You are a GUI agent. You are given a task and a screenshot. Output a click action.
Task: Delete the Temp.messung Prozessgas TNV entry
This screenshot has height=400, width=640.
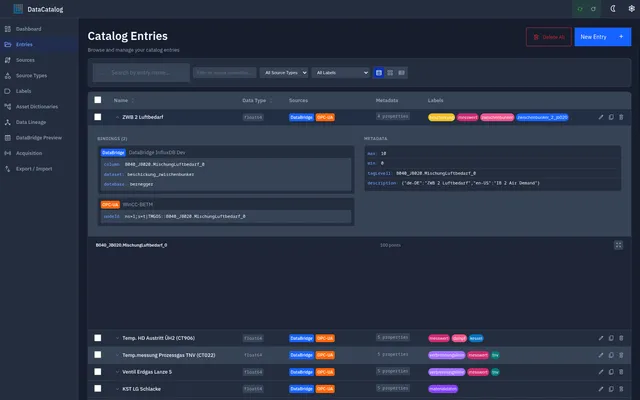(x=621, y=355)
